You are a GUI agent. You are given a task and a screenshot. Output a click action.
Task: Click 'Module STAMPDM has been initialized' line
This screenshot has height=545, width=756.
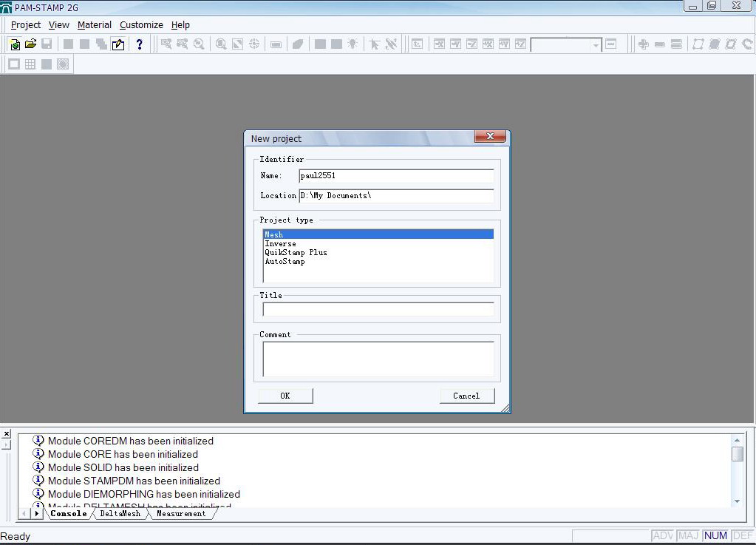click(134, 481)
